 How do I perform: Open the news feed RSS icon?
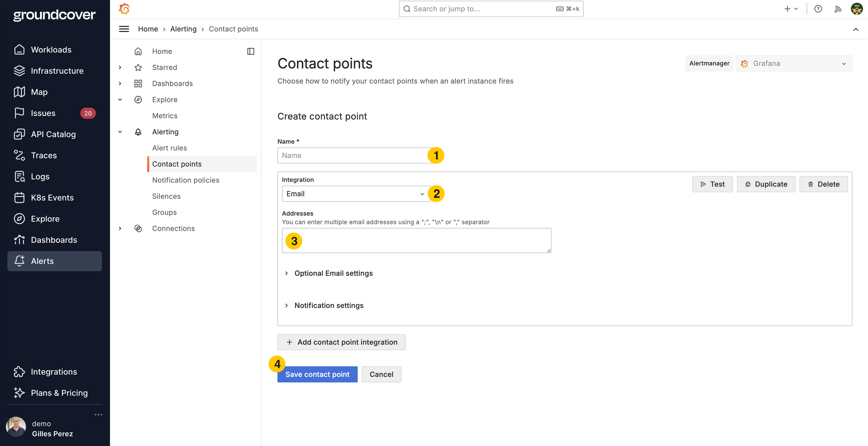[x=838, y=9]
